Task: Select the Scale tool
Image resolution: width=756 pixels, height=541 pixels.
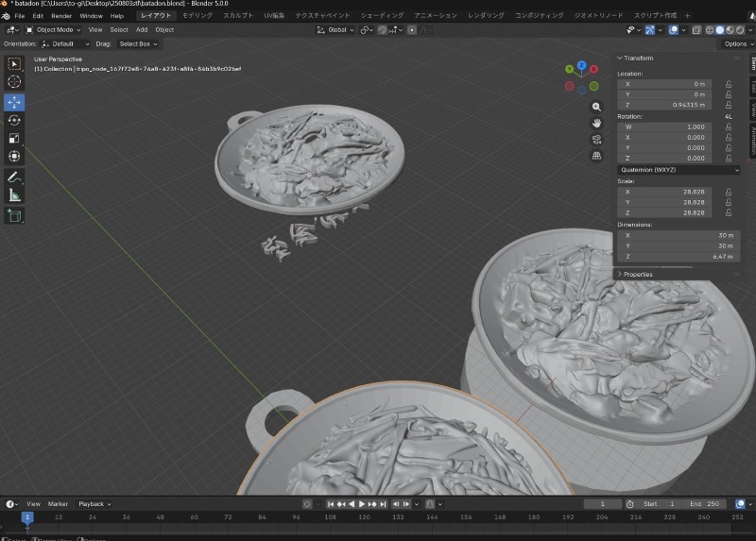Action: (14, 138)
